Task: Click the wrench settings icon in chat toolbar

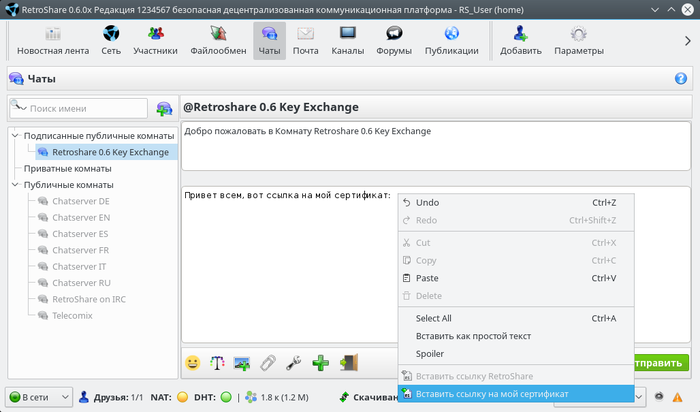Action: pyautogui.click(x=294, y=363)
